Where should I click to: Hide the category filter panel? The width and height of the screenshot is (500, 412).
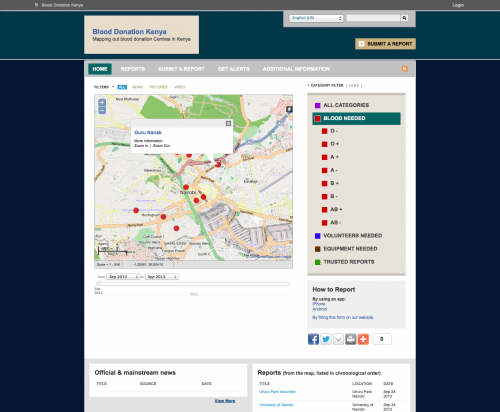(354, 86)
